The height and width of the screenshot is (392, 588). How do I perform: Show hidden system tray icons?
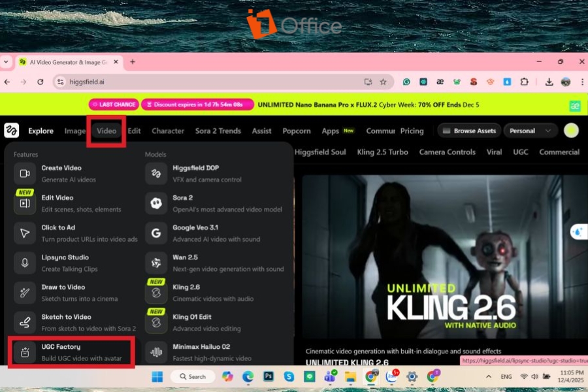489,376
